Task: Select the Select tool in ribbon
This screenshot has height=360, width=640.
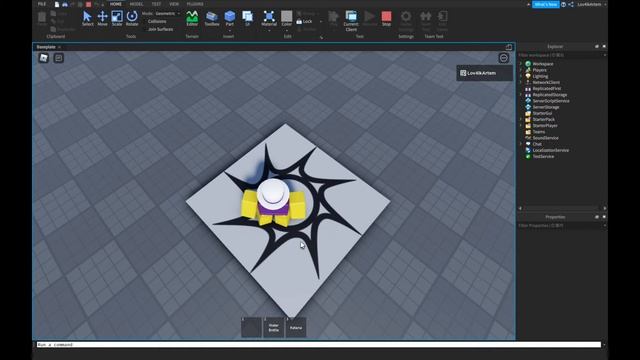Action: 87,18
